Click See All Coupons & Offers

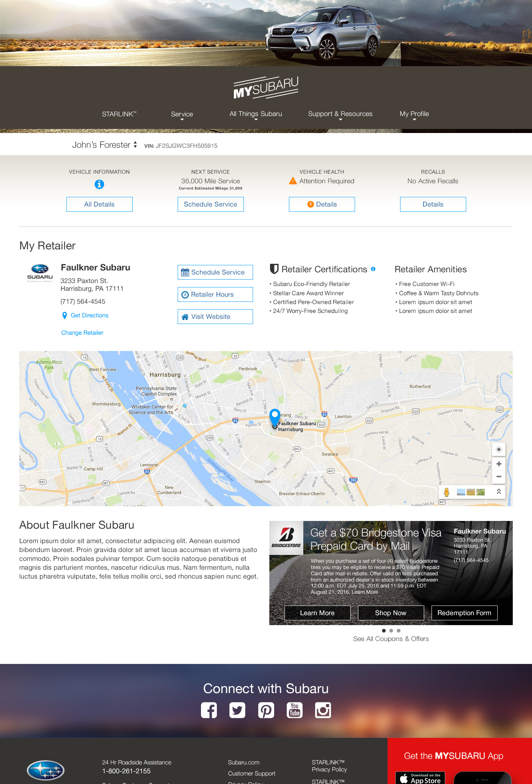[391, 639]
